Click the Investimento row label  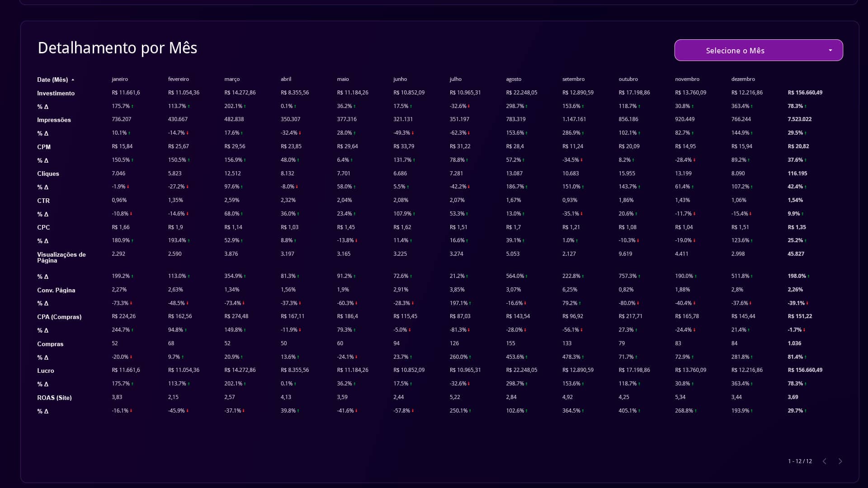click(x=56, y=93)
